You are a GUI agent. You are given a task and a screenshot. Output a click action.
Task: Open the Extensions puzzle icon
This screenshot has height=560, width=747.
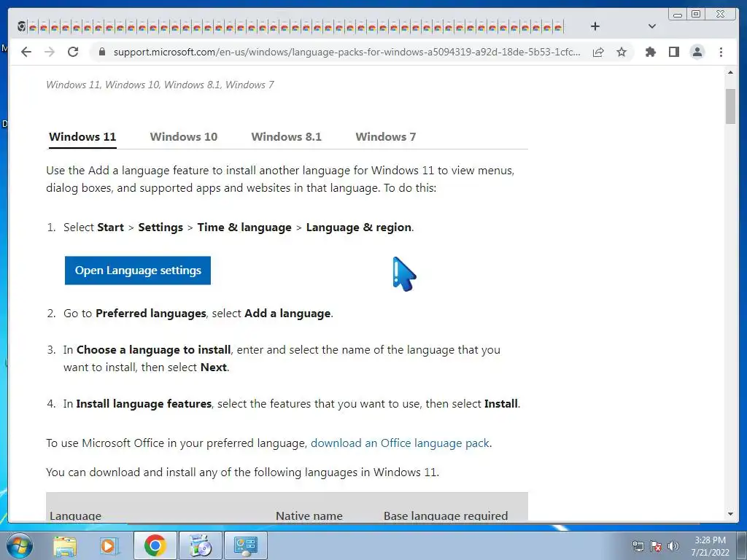pyautogui.click(x=650, y=52)
